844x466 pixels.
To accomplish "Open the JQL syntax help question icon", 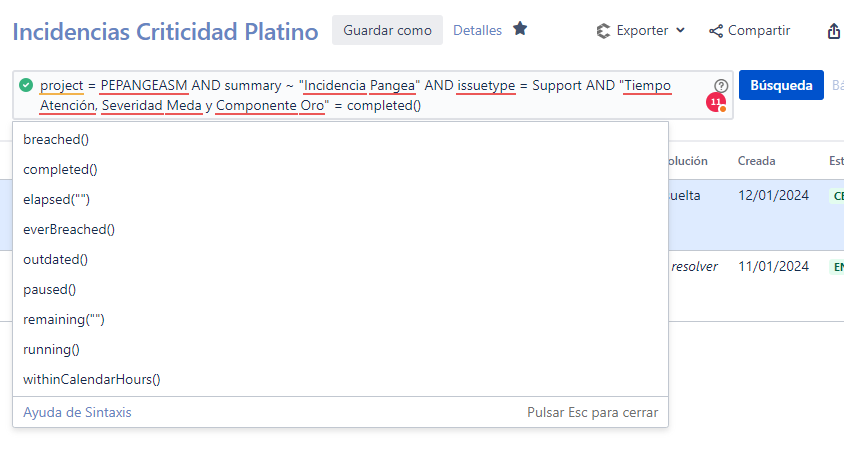I will (x=721, y=85).
